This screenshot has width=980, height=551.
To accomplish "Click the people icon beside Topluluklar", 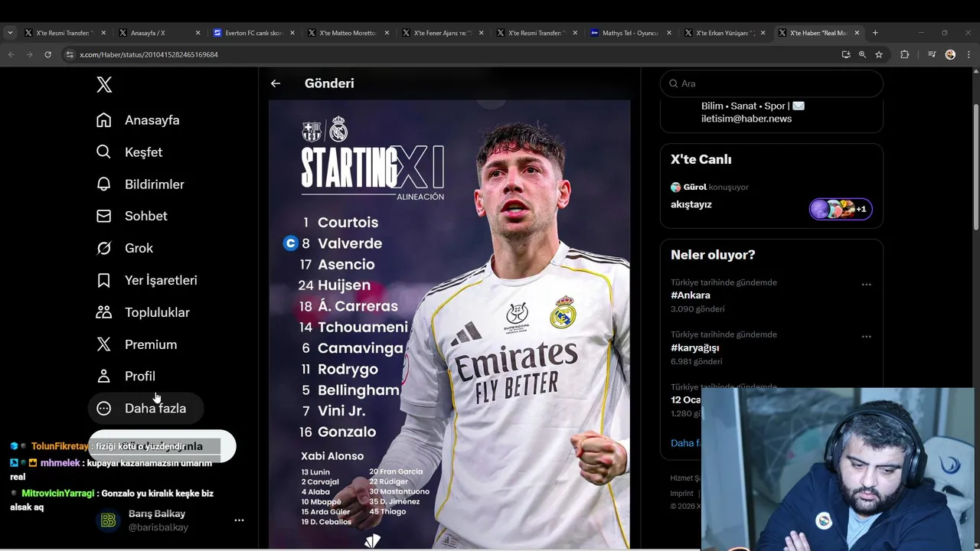I will point(103,312).
